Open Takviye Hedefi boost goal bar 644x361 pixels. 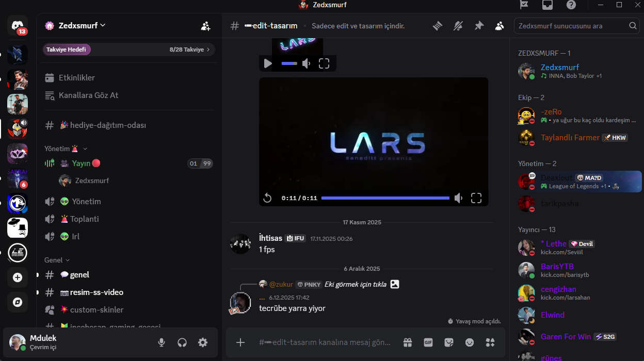129,50
